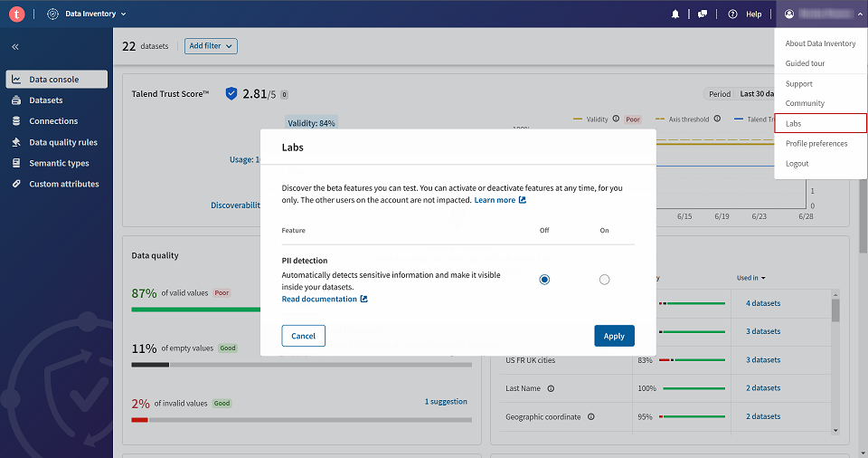
Task: Click the empty values progress bar
Action: [302, 365]
